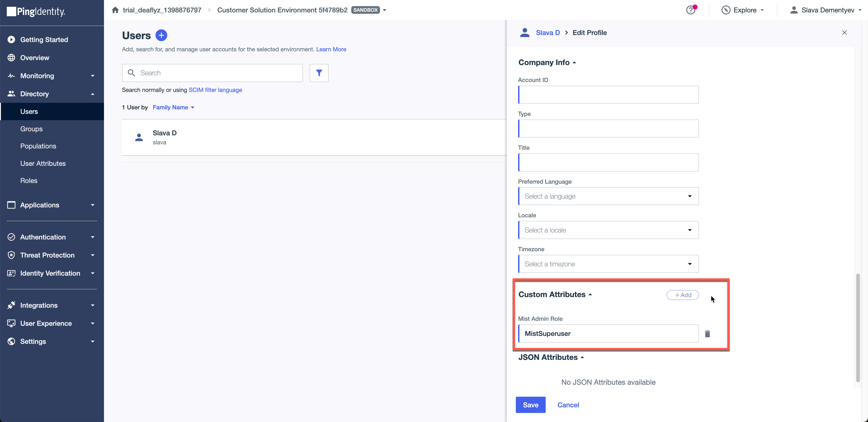Click the blue add user plus icon
Viewport: 868px width, 422px height.
[161, 35]
